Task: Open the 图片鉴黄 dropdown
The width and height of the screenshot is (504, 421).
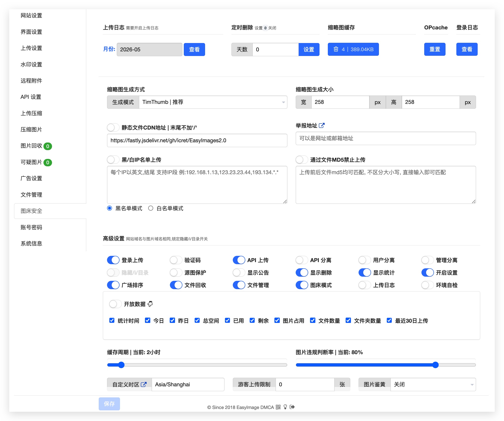Action: point(433,384)
